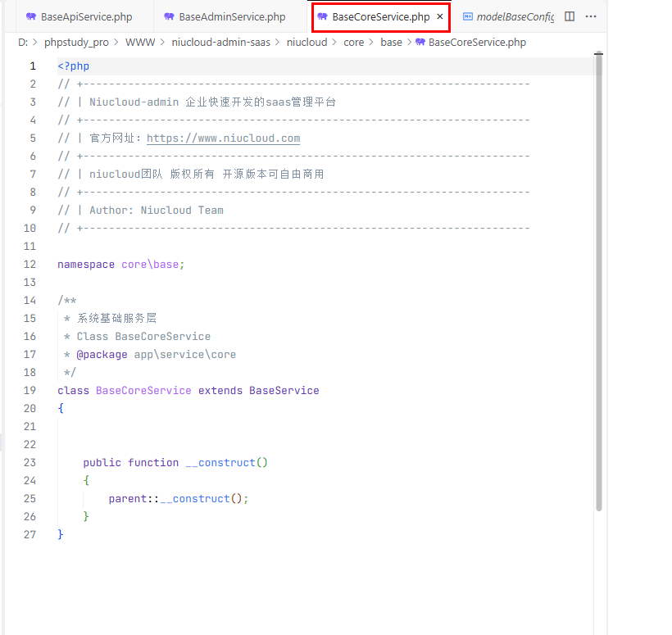Click the PHP icon on BaseApiService.php tab
The width and height of the screenshot is (672, 635).
pos(31,16)
